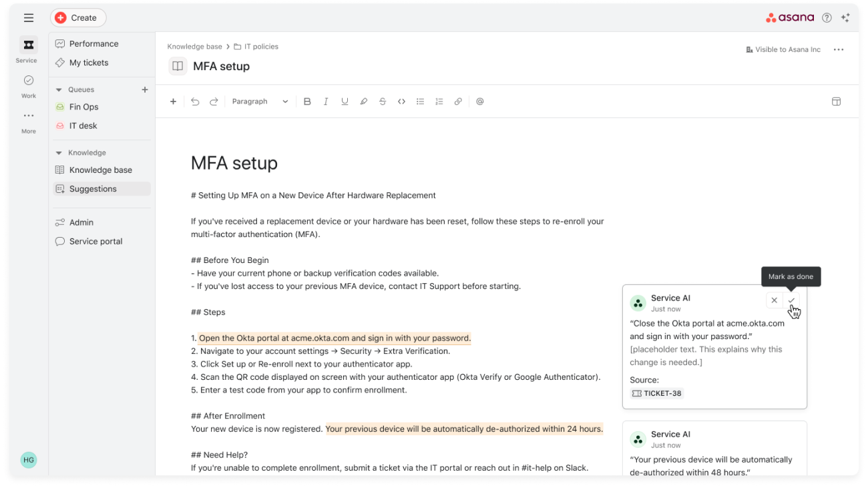Viewport: 868px width, 486px height.
Task: Open the HG user avatar
Action: [29, 460]
